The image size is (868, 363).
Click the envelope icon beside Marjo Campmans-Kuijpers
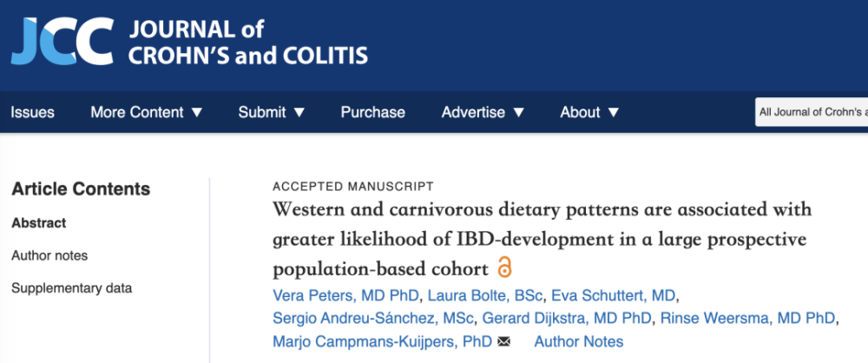503,341
